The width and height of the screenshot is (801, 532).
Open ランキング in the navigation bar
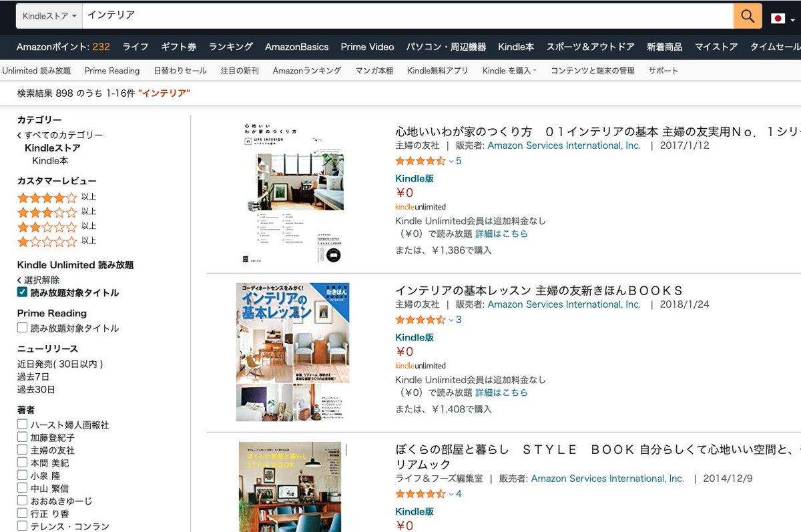click(231, 47)
